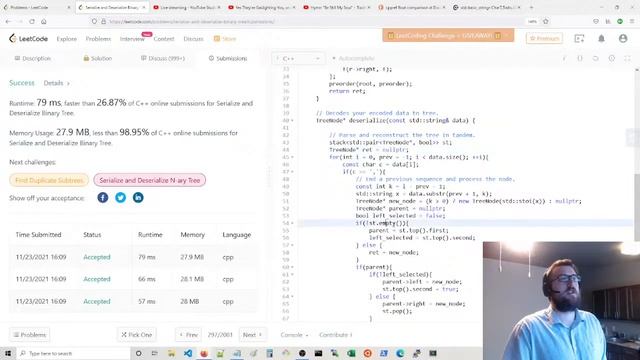
Task: Open Explore in the top navigation
Action: [67, 39]
